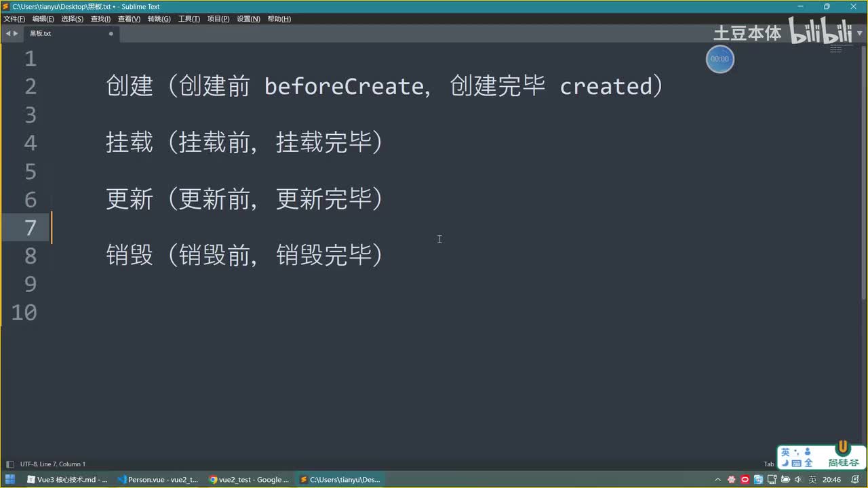The image size is (868, 488).
Task: Place cursor on the word beforeCreate
Action: point(343,87)
